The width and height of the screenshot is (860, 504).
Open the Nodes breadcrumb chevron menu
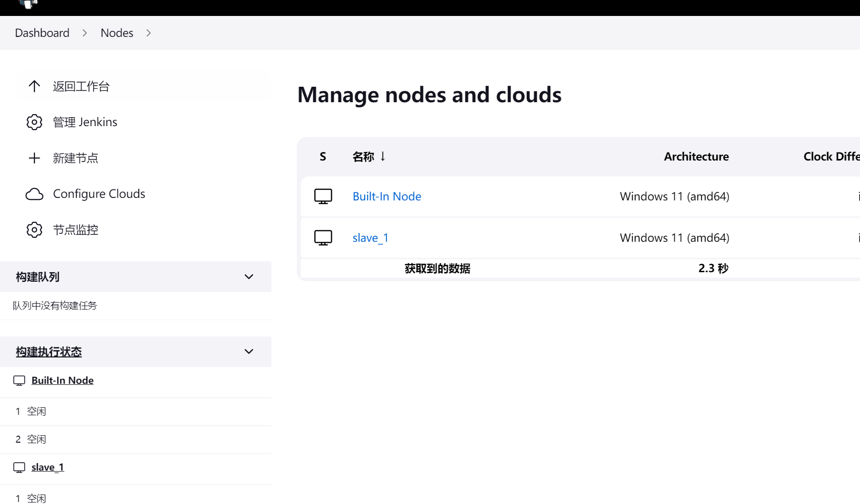(x=149, y=33)
